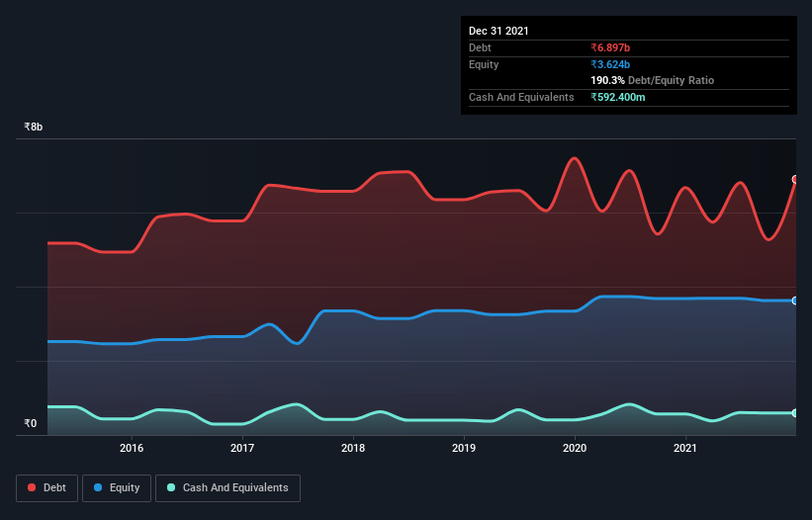Toggle the Debt legend button
The image size is (812, 520).
tap(47, 488)
